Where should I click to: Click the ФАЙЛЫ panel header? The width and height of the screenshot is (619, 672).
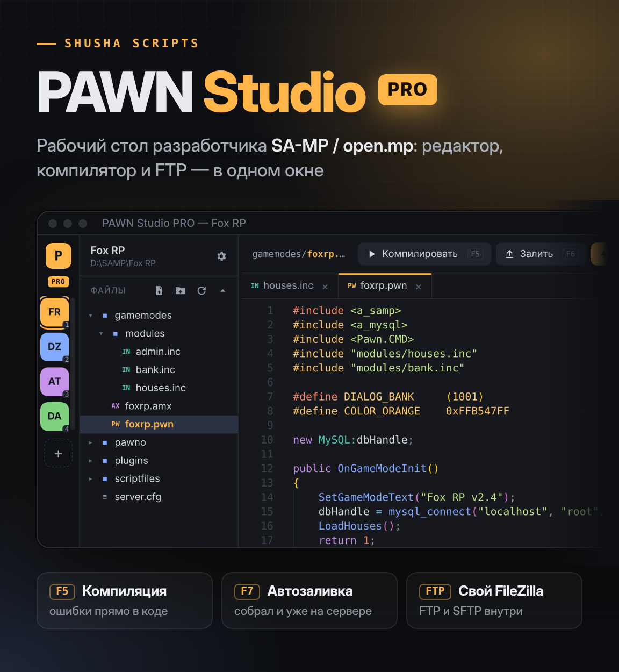click(108, 290)
